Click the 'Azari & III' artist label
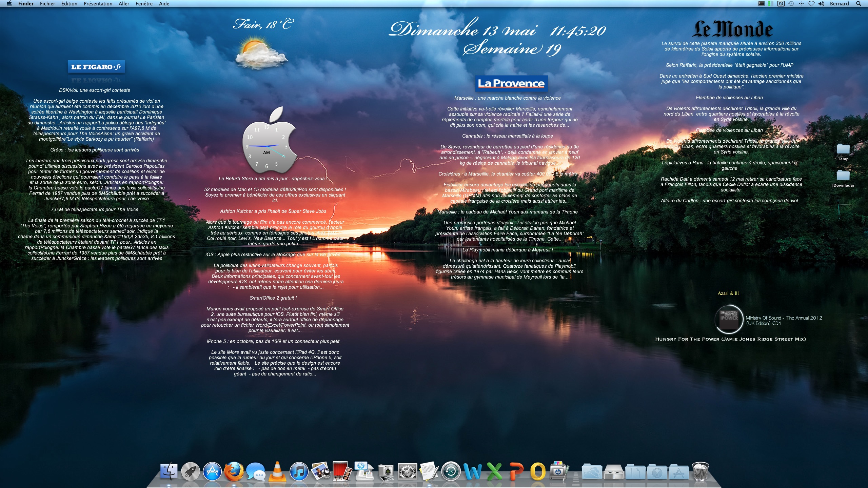This screenshot has height=488, width=868. pos(728,293)
